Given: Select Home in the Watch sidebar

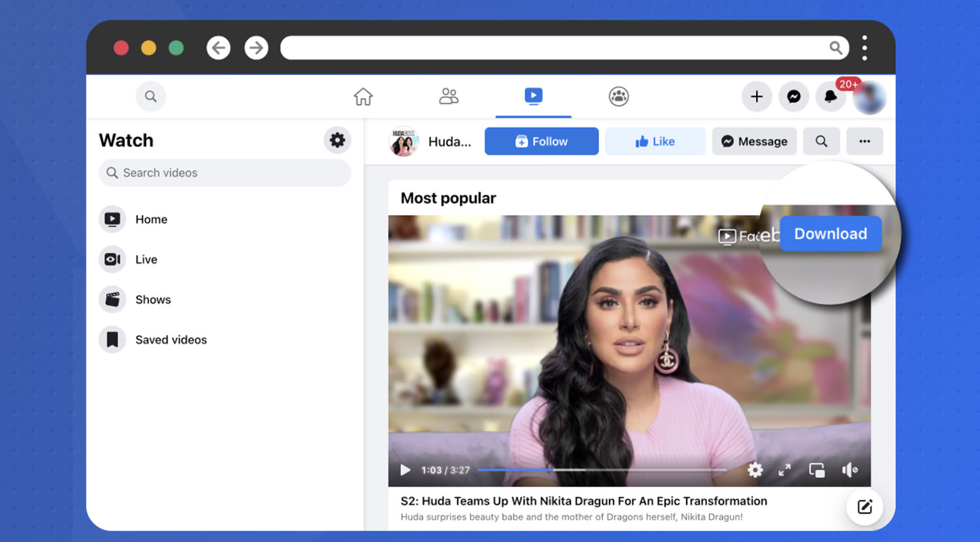Looking at the screenshot, I should point(151,220).
